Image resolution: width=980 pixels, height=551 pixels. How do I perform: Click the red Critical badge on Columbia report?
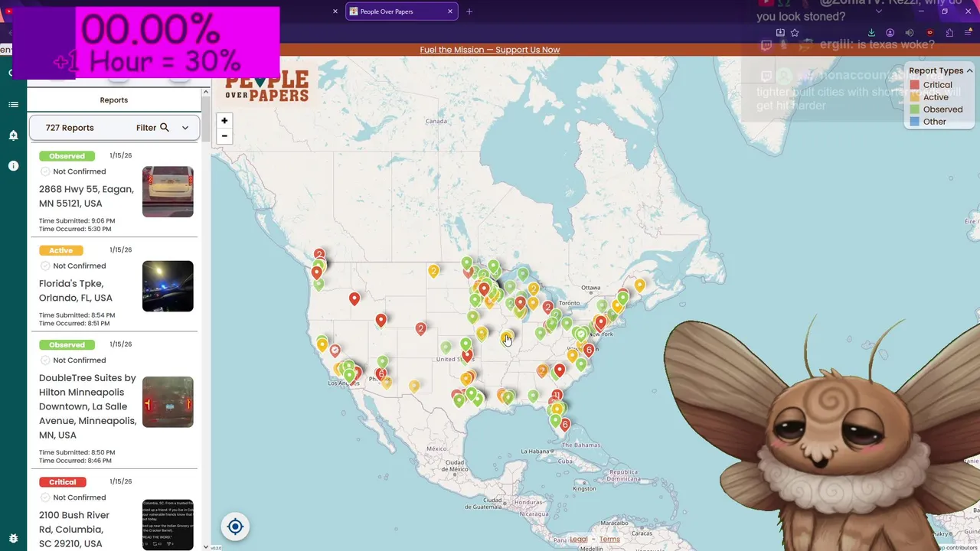coord(62,482)
